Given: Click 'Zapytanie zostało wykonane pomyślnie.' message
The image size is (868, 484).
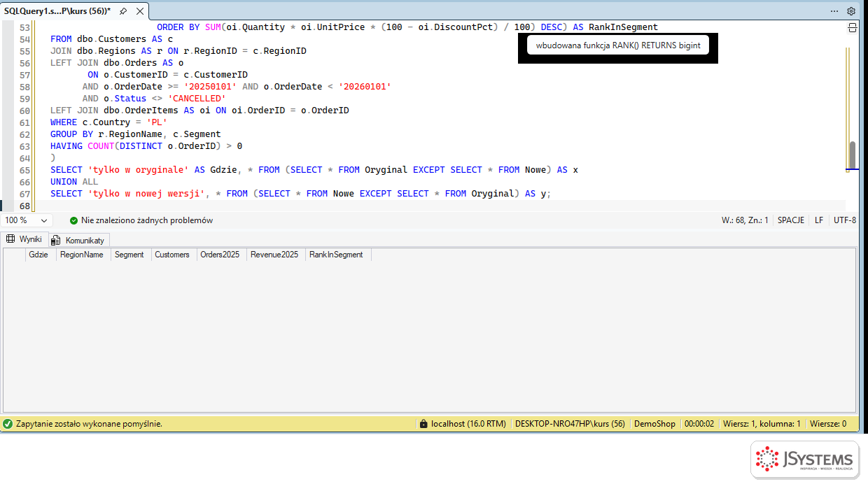Looking at the screenshot, I should (x=89, y=424).
